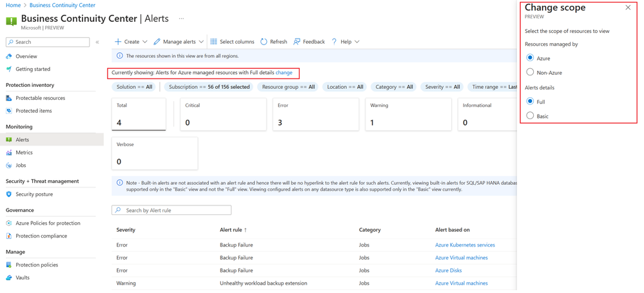Click the Protectable resources icon
The height and width of the screenshot is (293, 644).
pos(9,98)
